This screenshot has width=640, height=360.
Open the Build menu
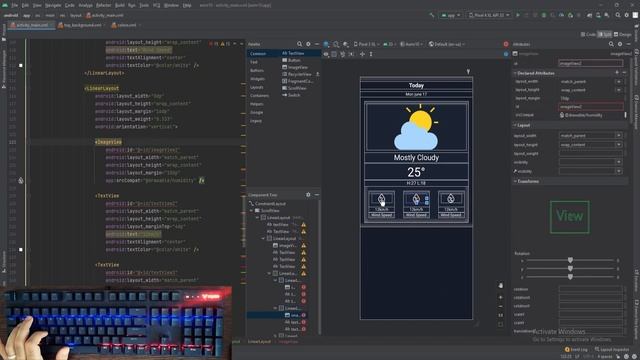120,5
